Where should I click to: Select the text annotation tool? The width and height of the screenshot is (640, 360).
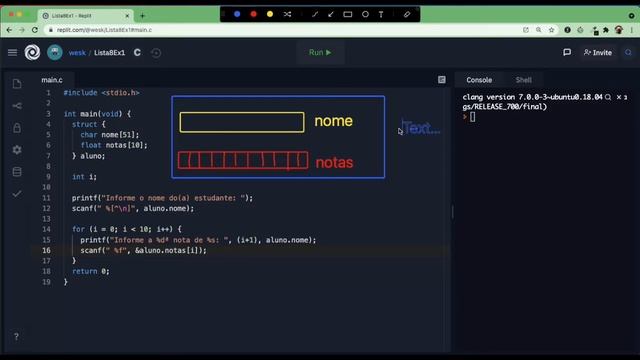pos(381,14)
